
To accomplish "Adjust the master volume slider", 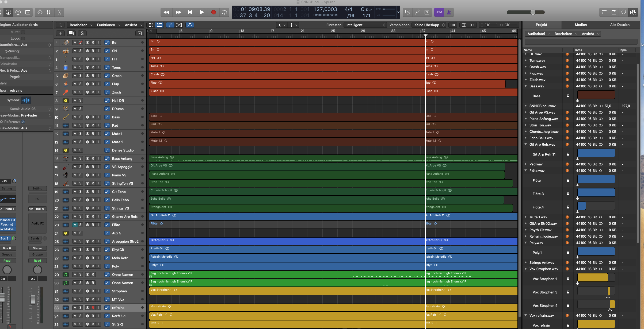I will coord(533,12).
